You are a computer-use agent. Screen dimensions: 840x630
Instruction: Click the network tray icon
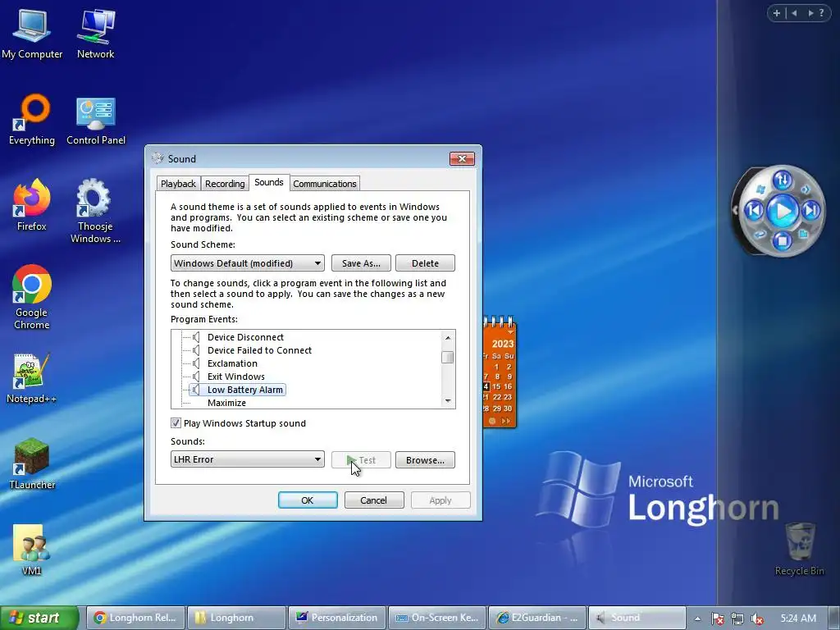click(x=737, y=619)
